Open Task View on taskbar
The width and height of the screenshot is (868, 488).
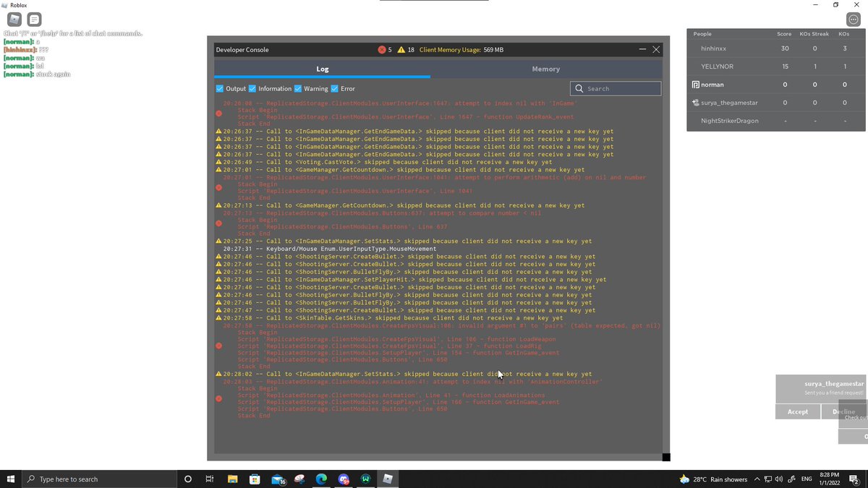pos(210,479)
